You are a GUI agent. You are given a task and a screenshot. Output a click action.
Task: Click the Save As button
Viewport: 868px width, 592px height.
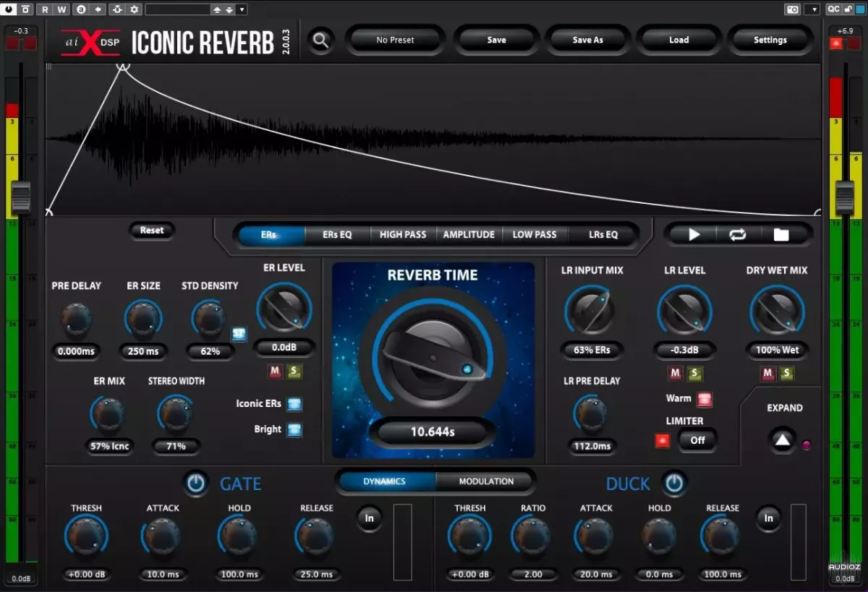point(587,40)
